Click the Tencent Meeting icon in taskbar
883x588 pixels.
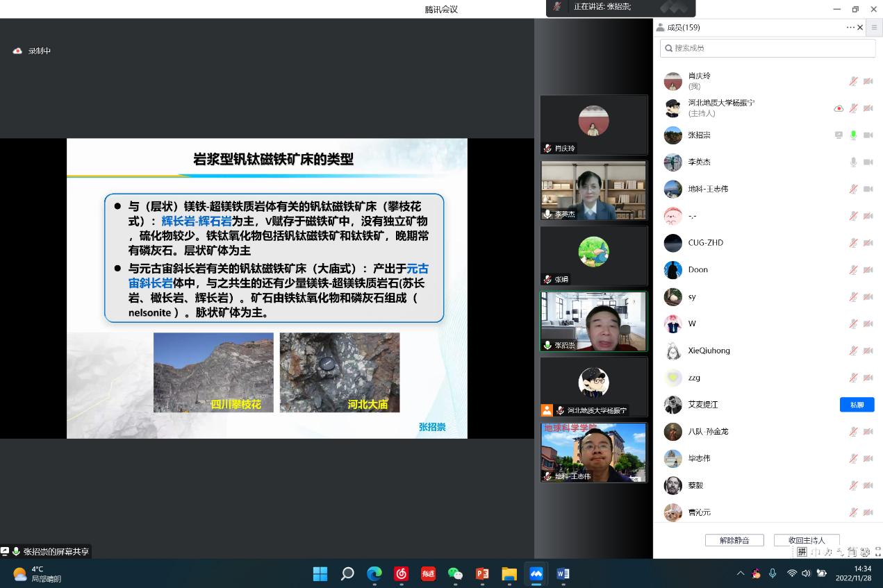(536, 573)
